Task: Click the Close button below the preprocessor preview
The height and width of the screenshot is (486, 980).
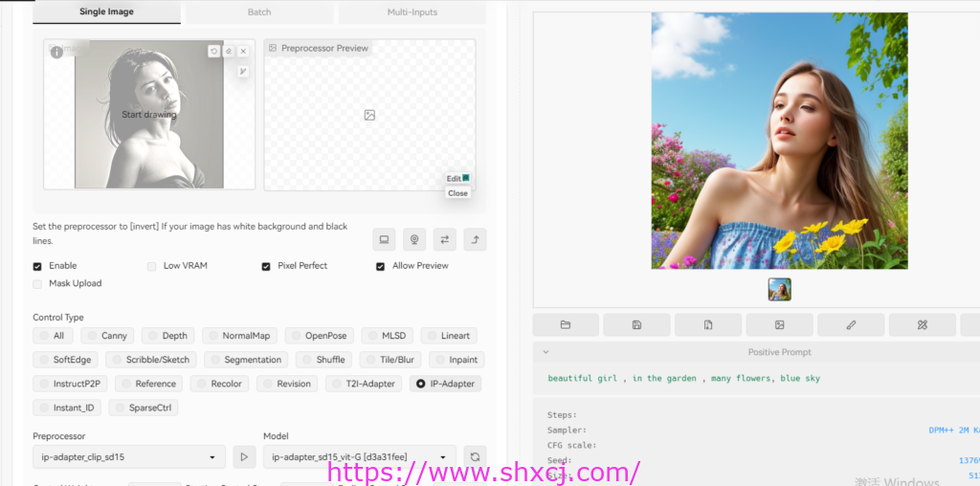Action: tap(457, 193)
